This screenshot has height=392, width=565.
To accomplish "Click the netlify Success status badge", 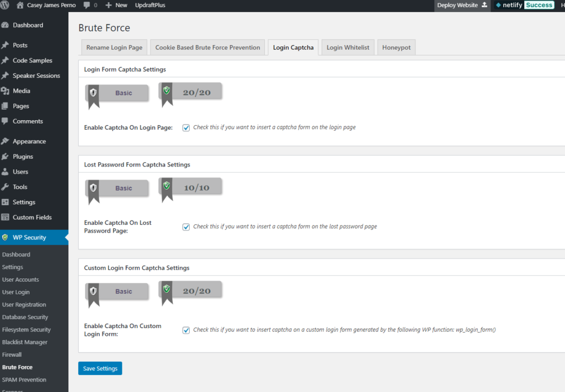I will 539,5.
